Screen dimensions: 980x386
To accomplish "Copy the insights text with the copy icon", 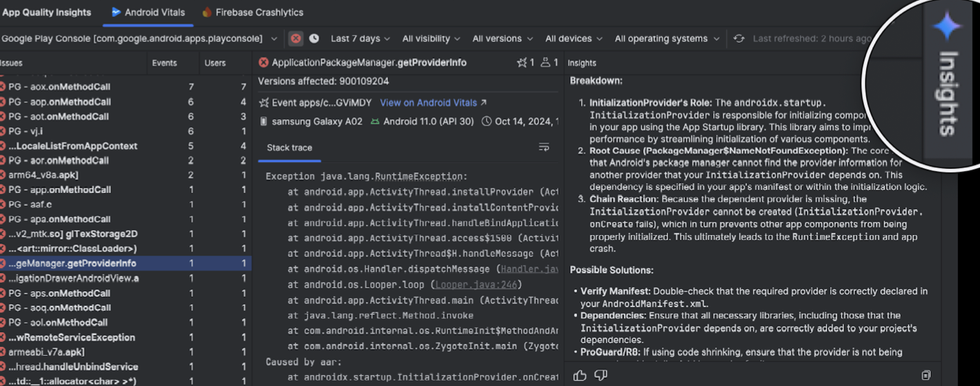I will point(926,376).
